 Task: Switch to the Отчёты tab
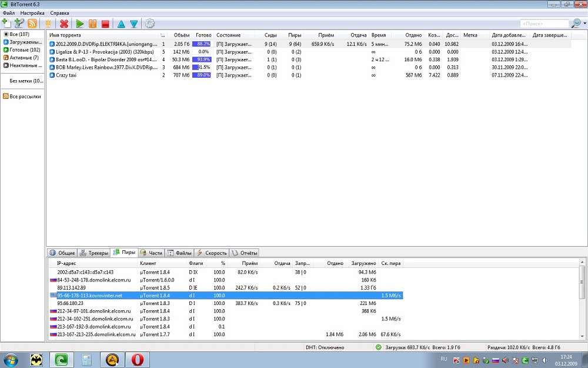click(245, 253)
